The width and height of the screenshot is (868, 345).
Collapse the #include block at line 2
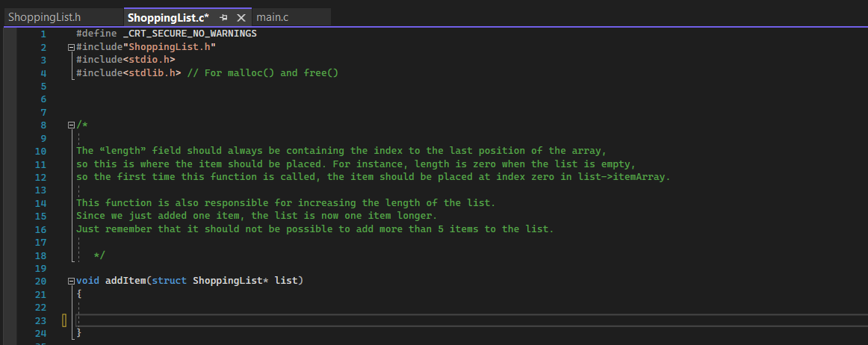coord(71,47)
